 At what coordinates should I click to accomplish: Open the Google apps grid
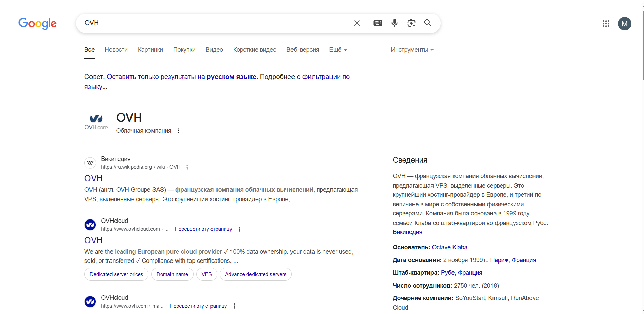[606, 24]
